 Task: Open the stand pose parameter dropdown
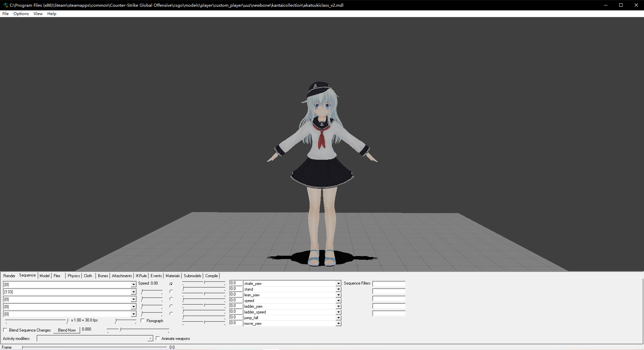coord(338,289)
